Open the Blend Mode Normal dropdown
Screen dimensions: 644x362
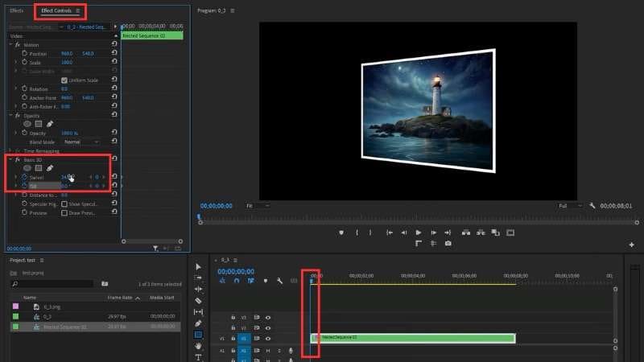click(81, 142)
